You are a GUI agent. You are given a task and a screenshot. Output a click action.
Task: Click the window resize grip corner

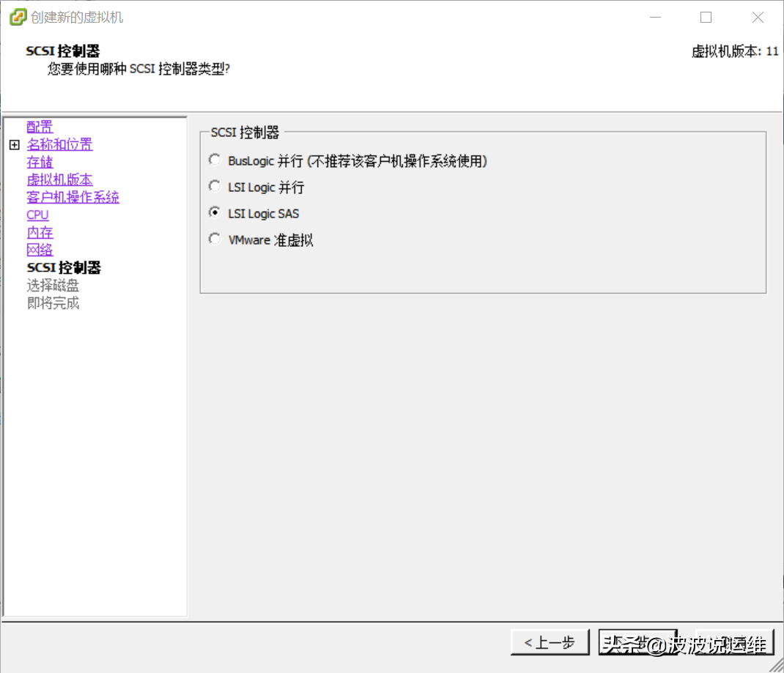(777, 666)
